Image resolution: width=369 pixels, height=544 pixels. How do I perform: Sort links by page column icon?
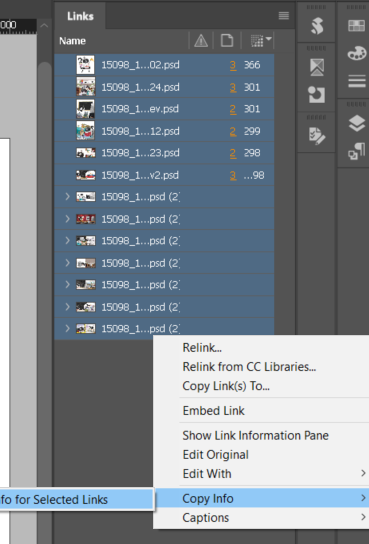tap(227, 41)
